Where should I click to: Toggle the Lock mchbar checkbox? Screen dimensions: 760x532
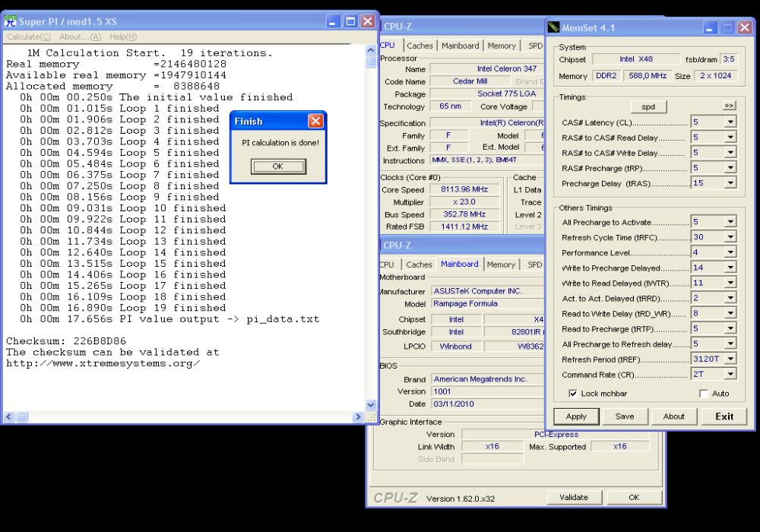[573, 394]
